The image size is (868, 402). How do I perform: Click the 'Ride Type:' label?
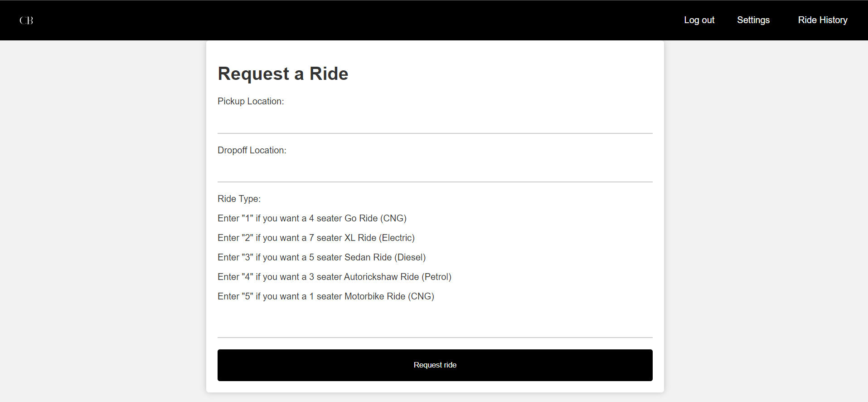pyautogui.click(x=239, y=199)
